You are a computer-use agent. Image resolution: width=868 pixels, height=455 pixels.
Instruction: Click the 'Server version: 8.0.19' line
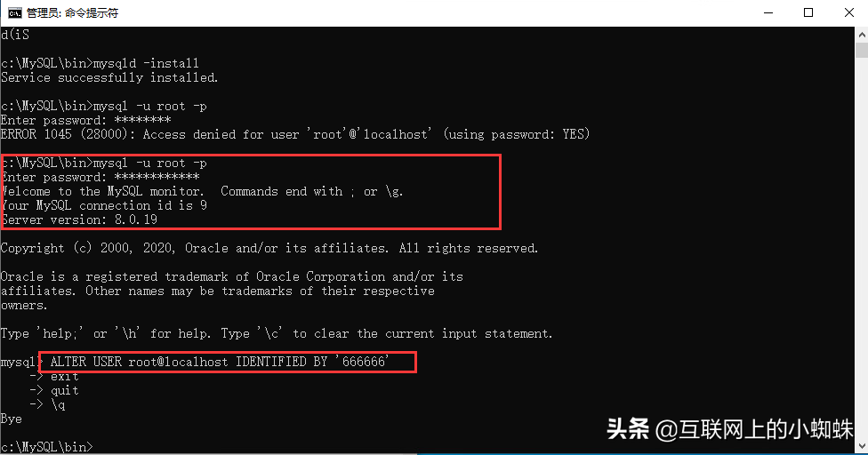[79, 220]
